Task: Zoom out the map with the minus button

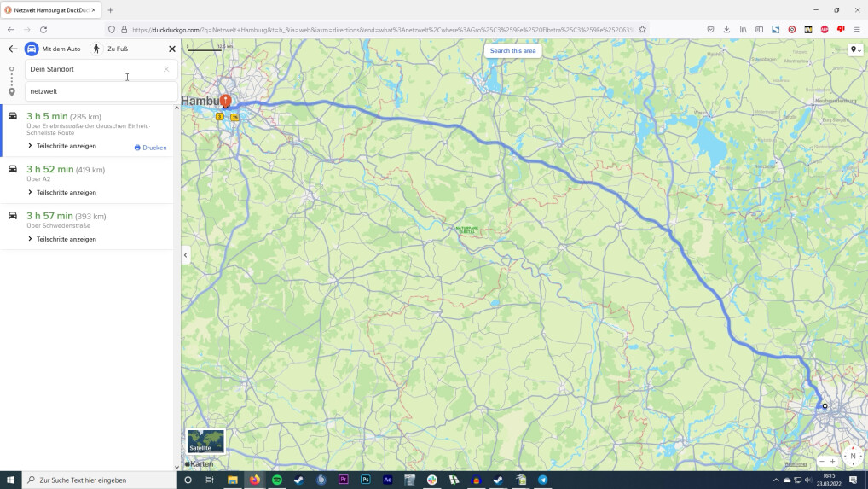Action: 822,462
